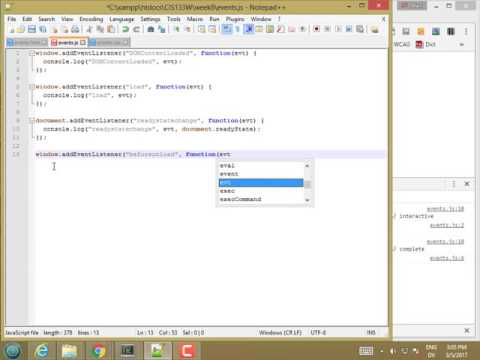
Task: Collapse the readystatechange listener fold on line 9
Action: click(x=32, y=121)
